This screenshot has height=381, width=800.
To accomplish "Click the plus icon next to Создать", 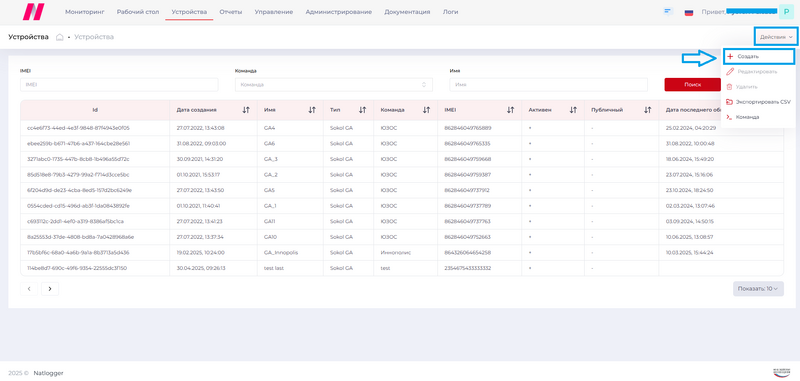I will point(730,57).
